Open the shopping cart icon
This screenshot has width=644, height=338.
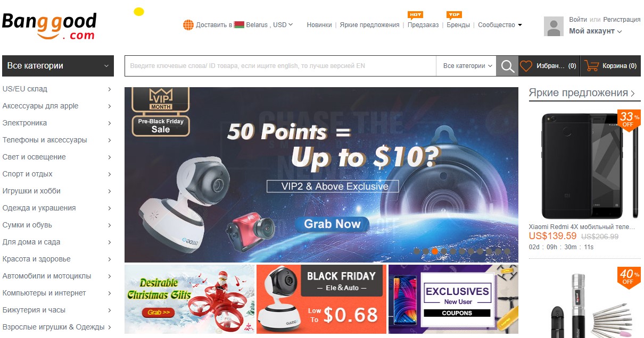591,66
